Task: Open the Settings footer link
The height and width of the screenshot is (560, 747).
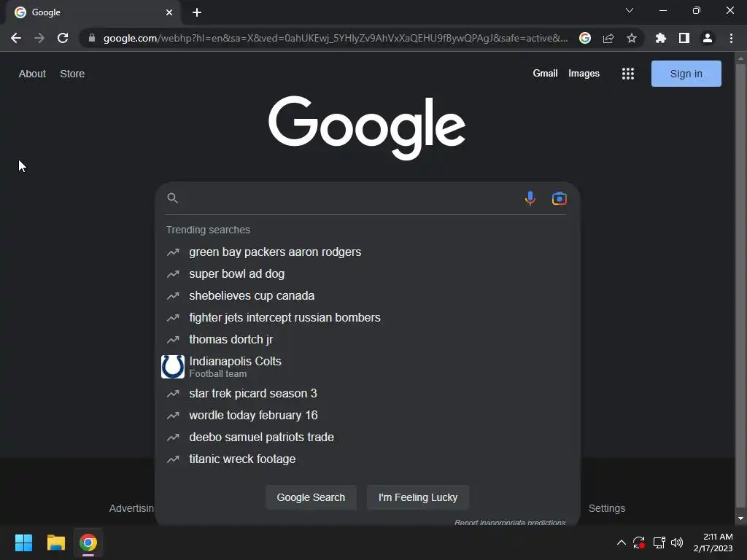Action: pos(606,508)
